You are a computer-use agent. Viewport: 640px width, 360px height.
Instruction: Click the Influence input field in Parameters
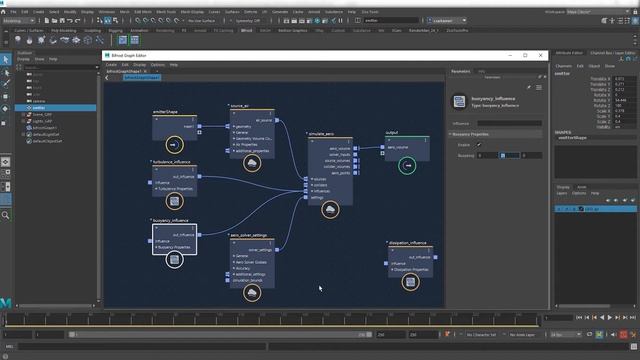[509, 123]
